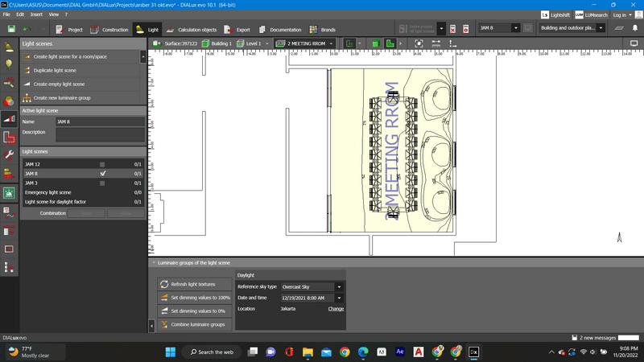
Task: Click the 3D view cube icon
Action: (x=376, y=43)
